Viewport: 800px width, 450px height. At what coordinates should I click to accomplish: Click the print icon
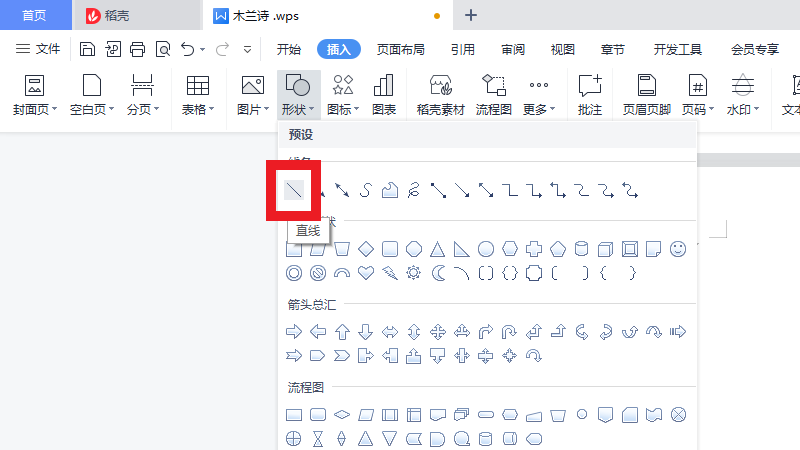pos(137,49)
